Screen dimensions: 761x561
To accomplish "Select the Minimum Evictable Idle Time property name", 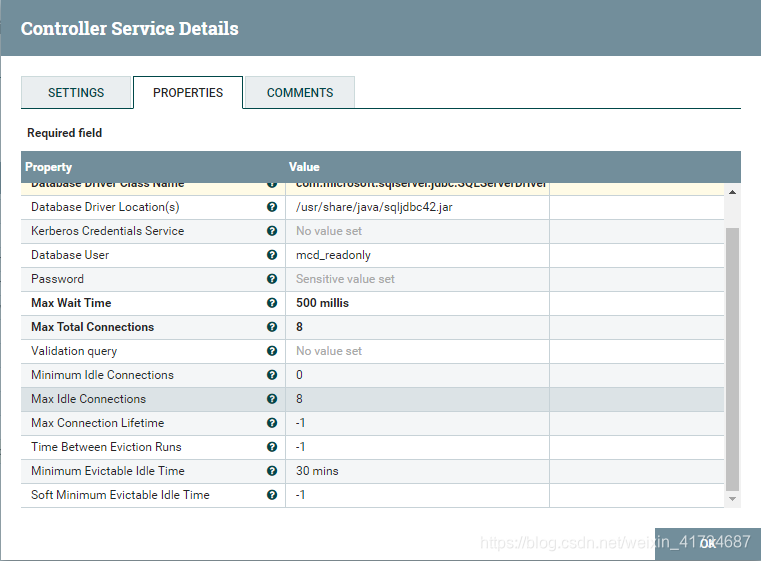I will pos(108,471).
